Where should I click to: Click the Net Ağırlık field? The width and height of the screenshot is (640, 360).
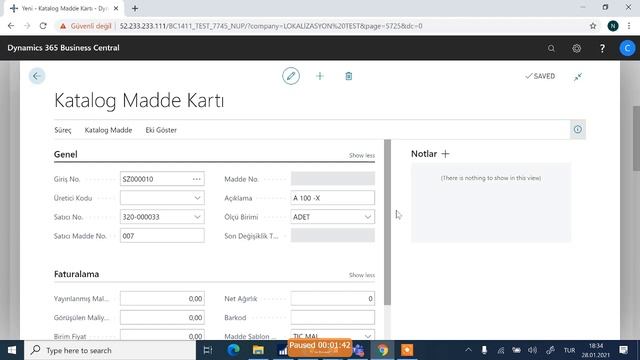pyautogui.click(x=332, y=298)
